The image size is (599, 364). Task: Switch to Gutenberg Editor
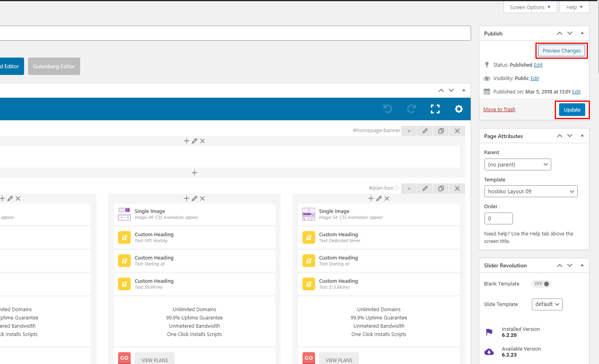tap(54, 66)
